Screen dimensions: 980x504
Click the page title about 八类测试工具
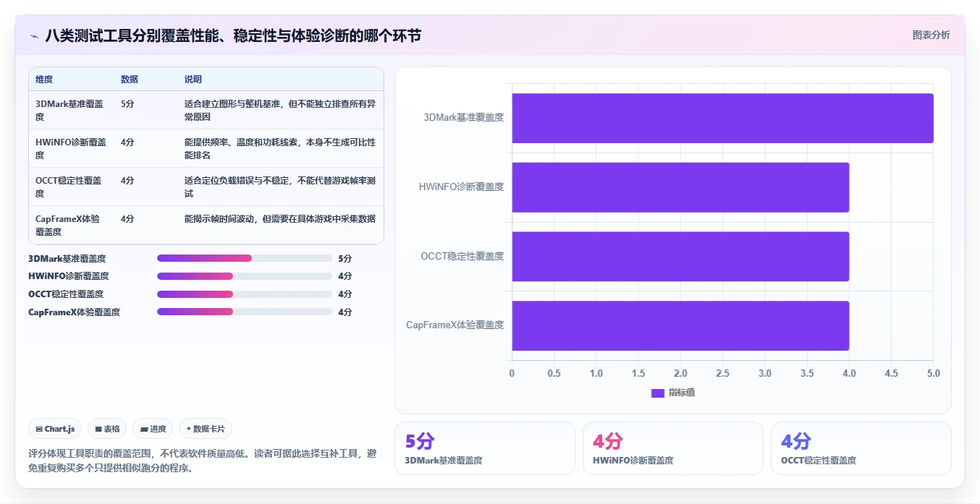point(233,35)
